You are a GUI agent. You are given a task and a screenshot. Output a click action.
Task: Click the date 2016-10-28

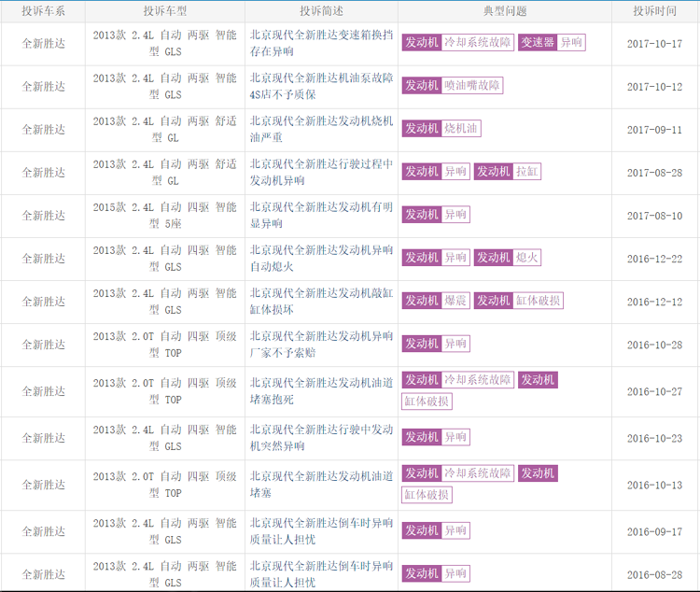654,345
